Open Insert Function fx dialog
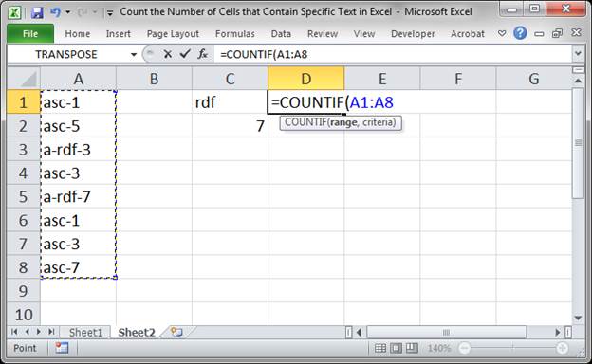The width and height of the screenshot is (592, 364). pos(203,54)
